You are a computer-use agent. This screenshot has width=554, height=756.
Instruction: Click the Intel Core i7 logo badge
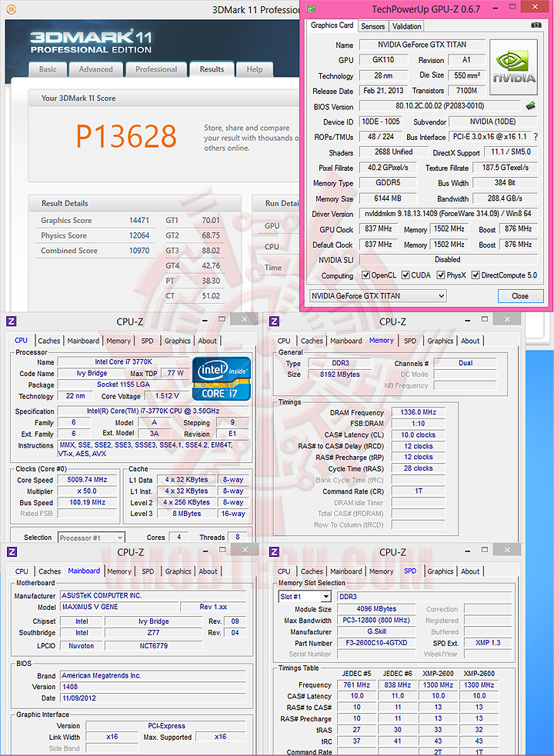click(222, 378)
